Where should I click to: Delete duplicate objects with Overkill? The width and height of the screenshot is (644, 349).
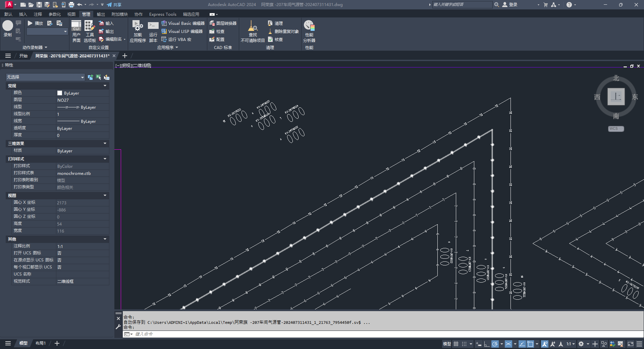tap(283, 31)
